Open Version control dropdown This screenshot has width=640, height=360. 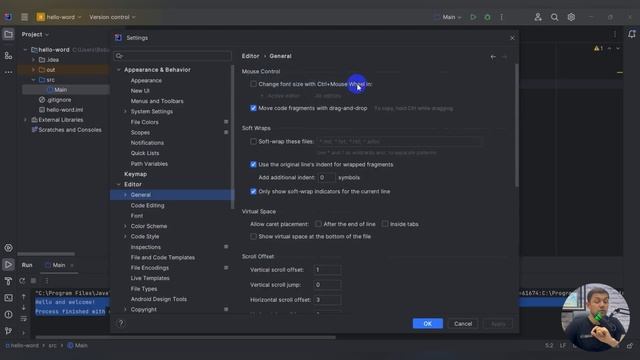112,17
